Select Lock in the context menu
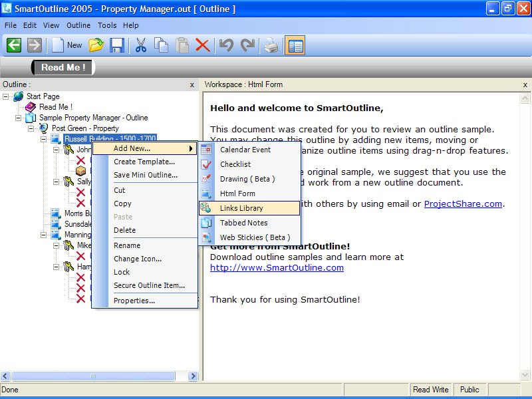The width and height of the screenshot is (532, 399). tap(144, 272)
